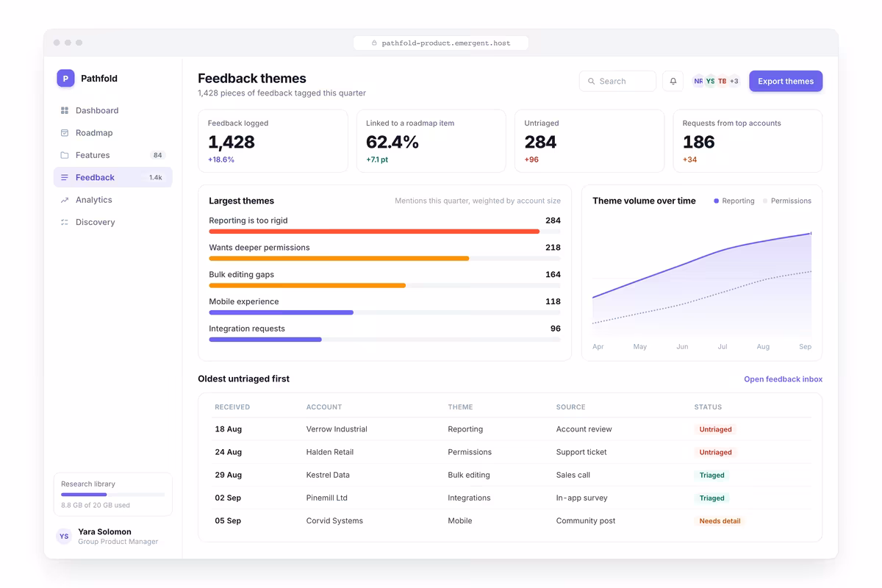The width and height of the screenshot is (882, 588).
Task: Click the Features 84 count badge
Action: pyautogui.click(x=157, y=155)
